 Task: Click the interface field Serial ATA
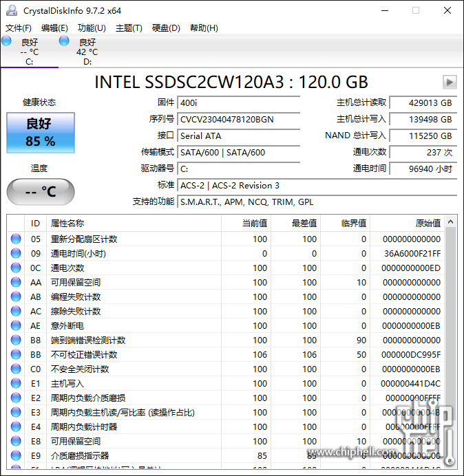(238, 136)
